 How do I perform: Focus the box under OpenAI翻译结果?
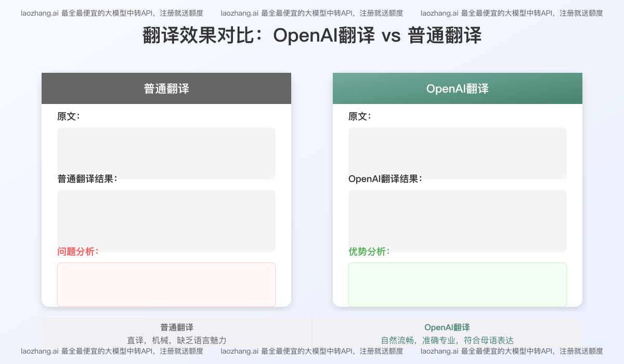[458, 221]
